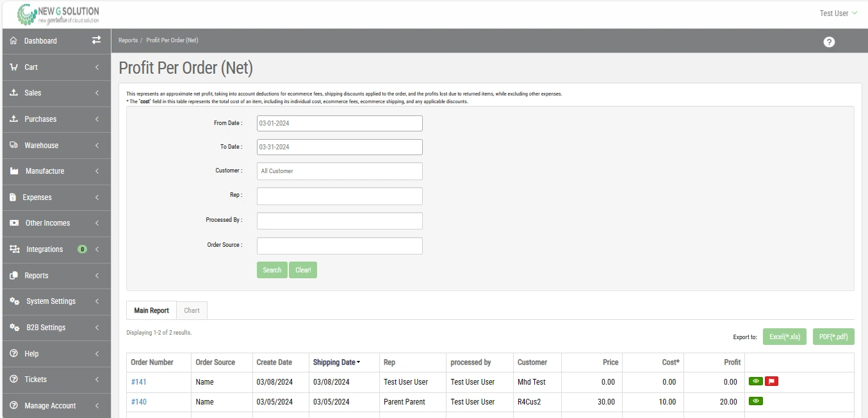Click the From Date field
The image size is (868, 418).
point(340,123)
